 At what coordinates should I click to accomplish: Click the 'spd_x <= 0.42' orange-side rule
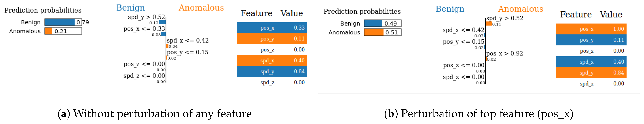(x=188, y=40)
